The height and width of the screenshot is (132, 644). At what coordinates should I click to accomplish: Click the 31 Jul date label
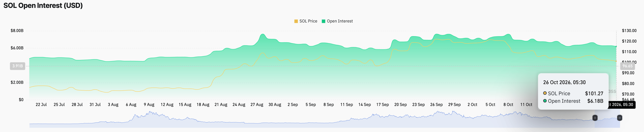[95, 105]
